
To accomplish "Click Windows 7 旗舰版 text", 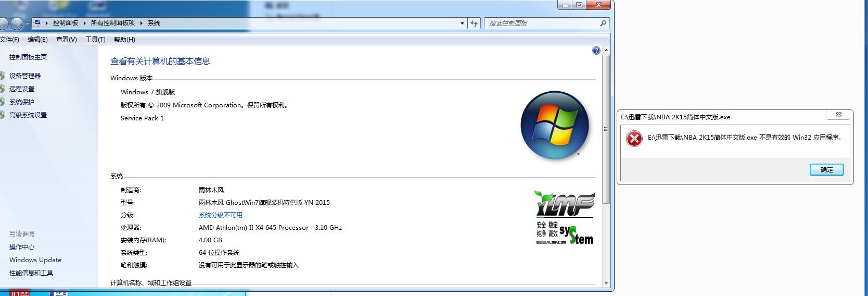I will coord(148,92).
